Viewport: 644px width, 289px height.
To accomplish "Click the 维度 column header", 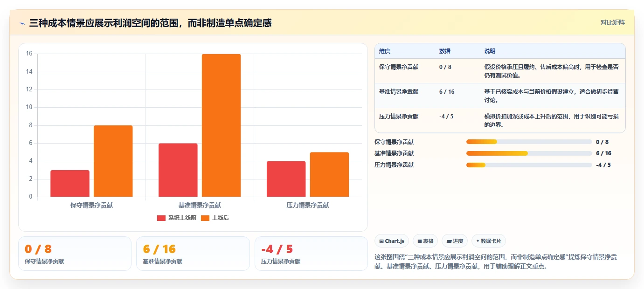I will (385, 51).
